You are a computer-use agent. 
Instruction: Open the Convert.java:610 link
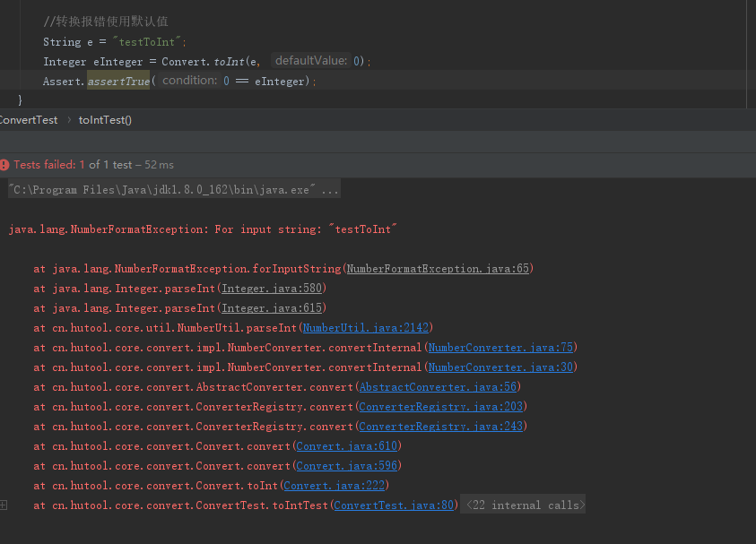coord(347,446)
